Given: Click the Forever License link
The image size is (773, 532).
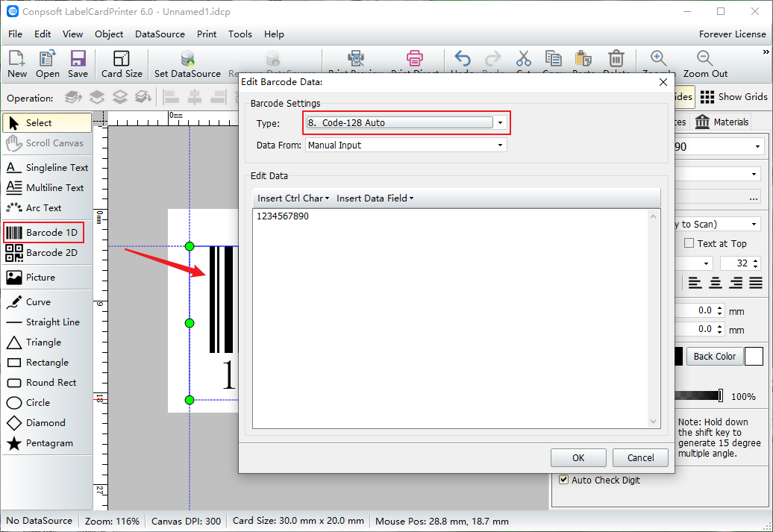Looking at the screenshot, I should (732, 34).
